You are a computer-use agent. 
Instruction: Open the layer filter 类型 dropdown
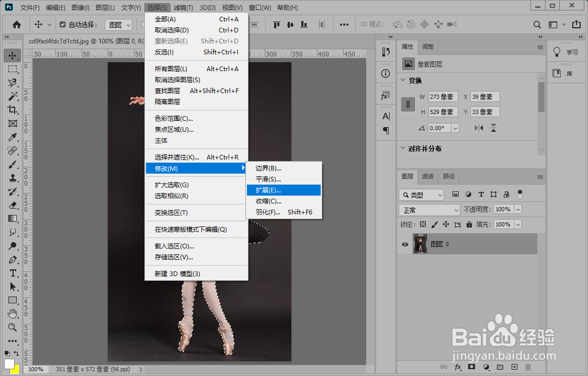coord(422,195)
